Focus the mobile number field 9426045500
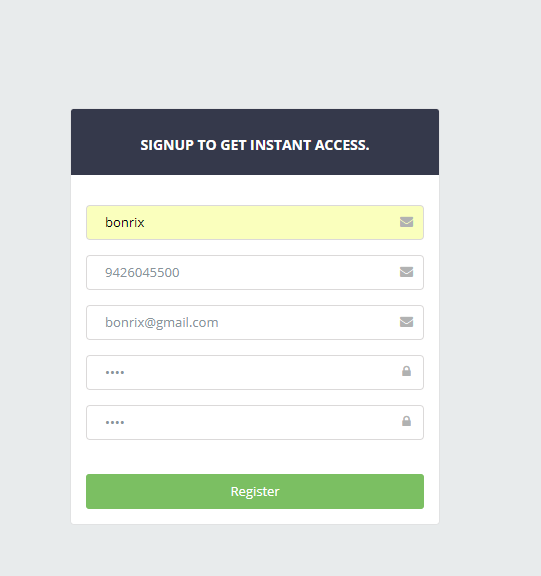541x576 pixels. (x=255, y=273)
